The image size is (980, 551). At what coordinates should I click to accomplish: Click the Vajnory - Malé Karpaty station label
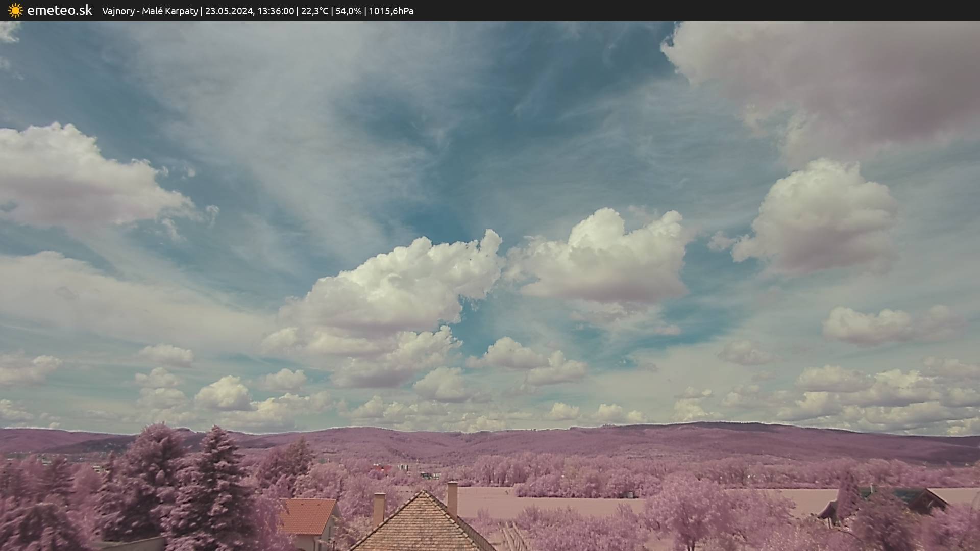[x=150, y=11]
